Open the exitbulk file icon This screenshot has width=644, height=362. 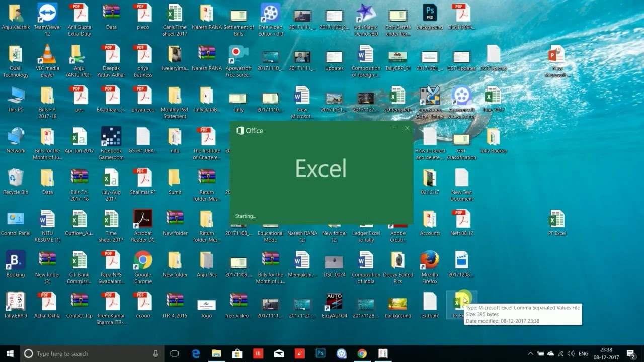click(x=430, y=306)
